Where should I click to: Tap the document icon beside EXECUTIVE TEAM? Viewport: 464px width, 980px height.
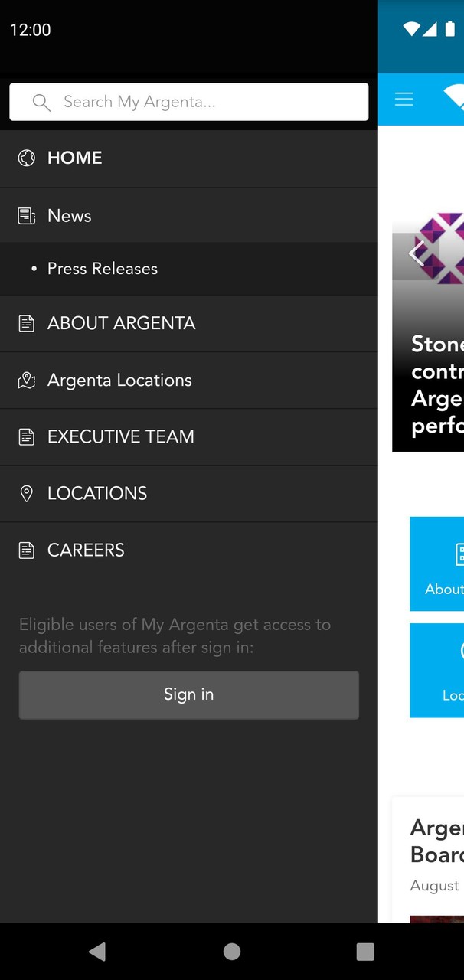point(27,437)
